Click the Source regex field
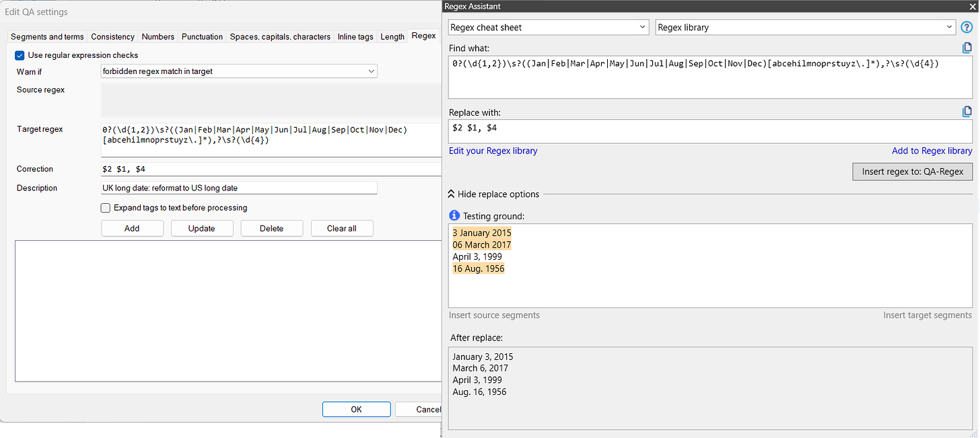 click(271, 100)
